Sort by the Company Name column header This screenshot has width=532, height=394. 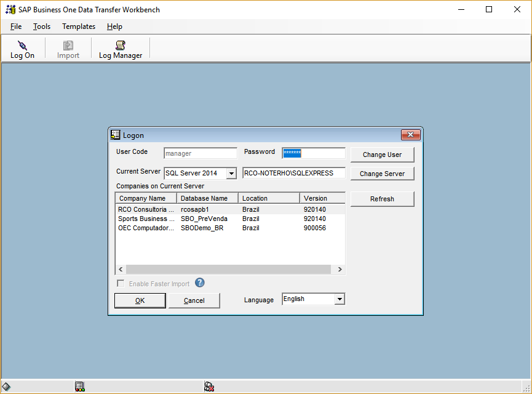(x=146, y=198)
